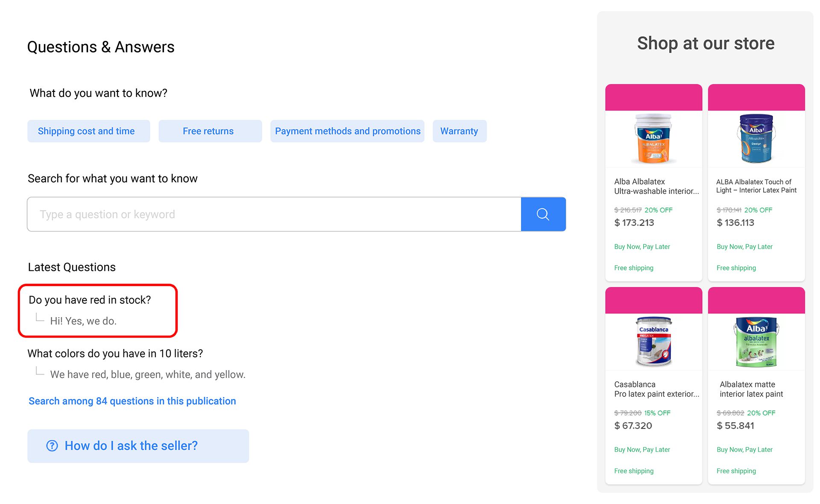This screenshot has height=504, width=820.
Task: Open Casablanca Pro latex paint exterior title
Action: point(656,389)
